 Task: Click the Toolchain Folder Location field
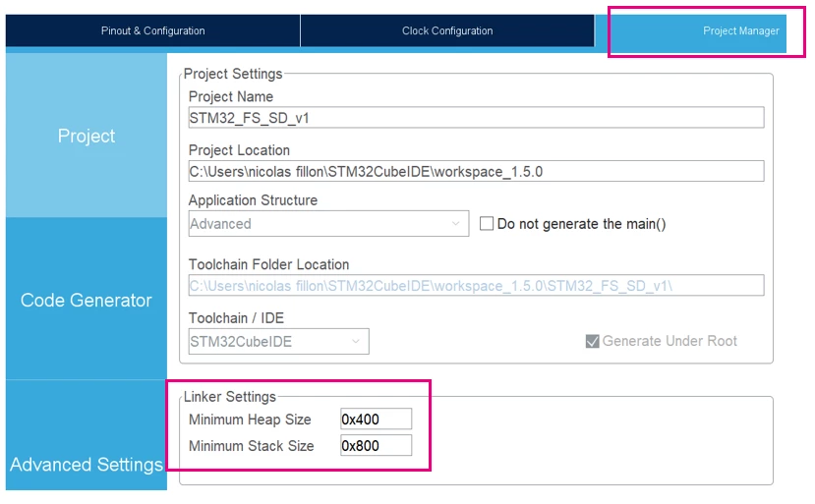coord(476,285)
